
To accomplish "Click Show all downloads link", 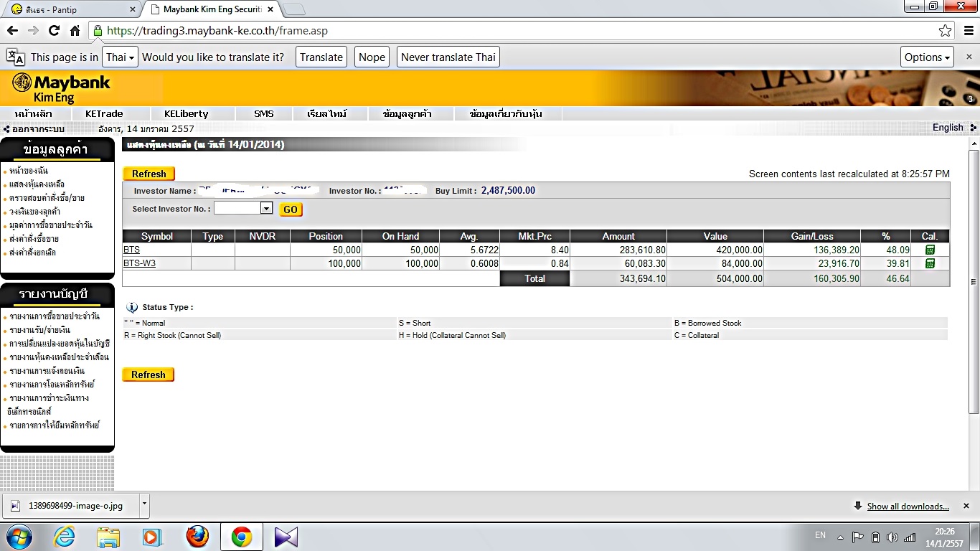I will point(908,506).
